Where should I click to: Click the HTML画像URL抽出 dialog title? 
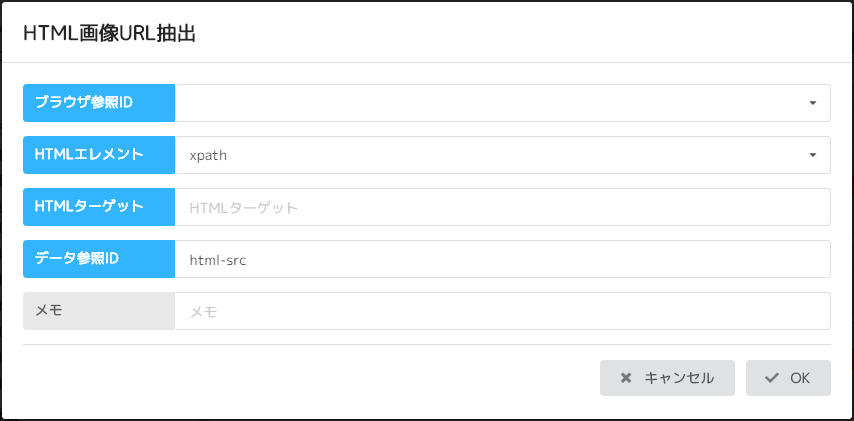click(x=108, y=34)
